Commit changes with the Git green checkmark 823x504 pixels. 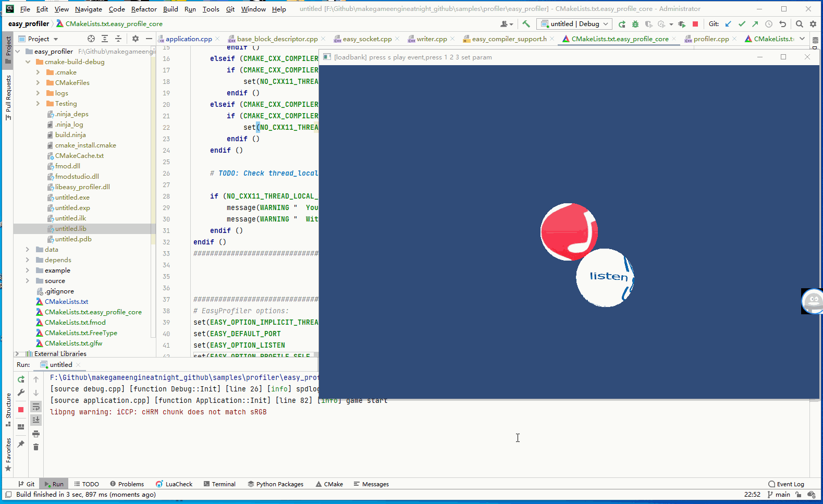tap(742, 24)
